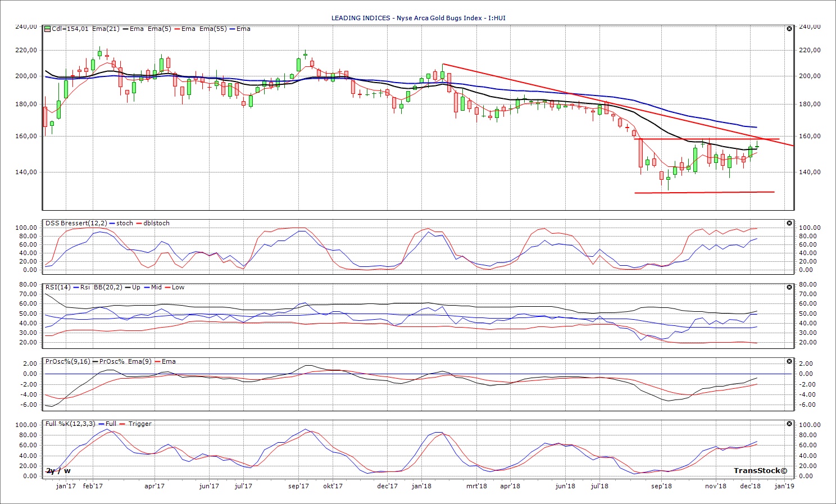This screenshot has width=836, height=504.
Task: Click the dec'18 date label
Action: [750, 486]
